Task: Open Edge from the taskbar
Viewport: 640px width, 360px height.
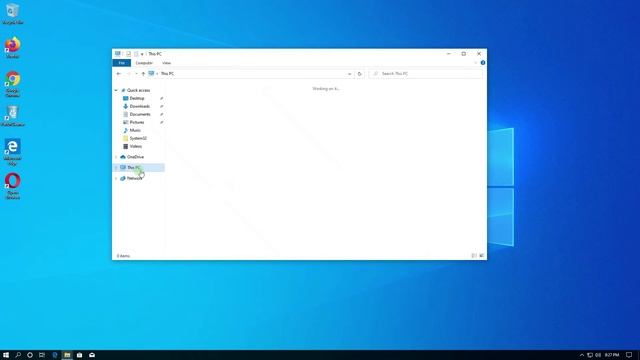Action: click(x=55, y=355)
